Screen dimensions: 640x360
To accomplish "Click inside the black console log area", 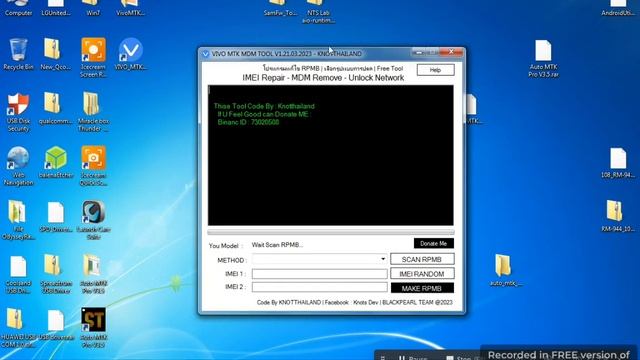I will [331, 155].
